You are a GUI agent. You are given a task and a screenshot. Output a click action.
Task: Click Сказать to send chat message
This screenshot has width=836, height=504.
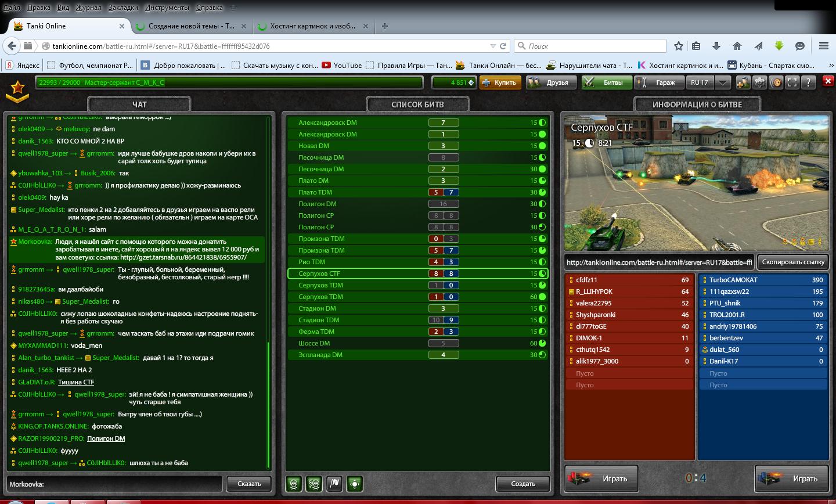click(249, 484)
